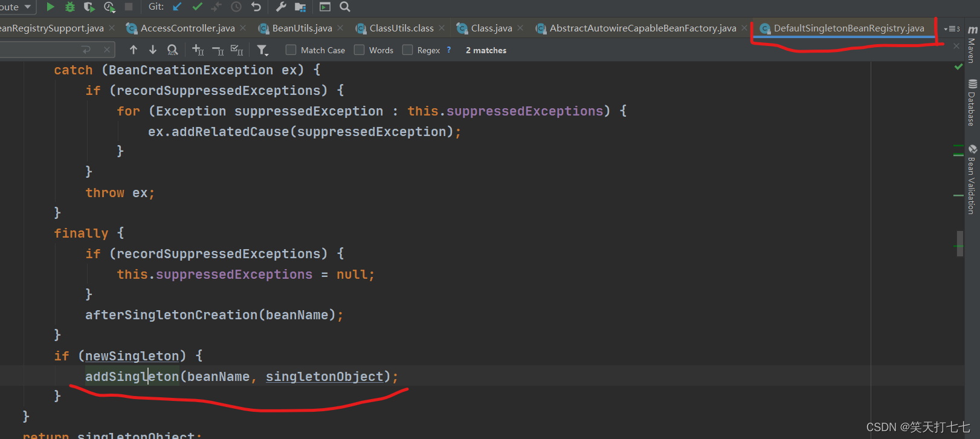Viewport: 980px width, 439px height.
Task: Run with coverage shield icon
Action: 89,7
